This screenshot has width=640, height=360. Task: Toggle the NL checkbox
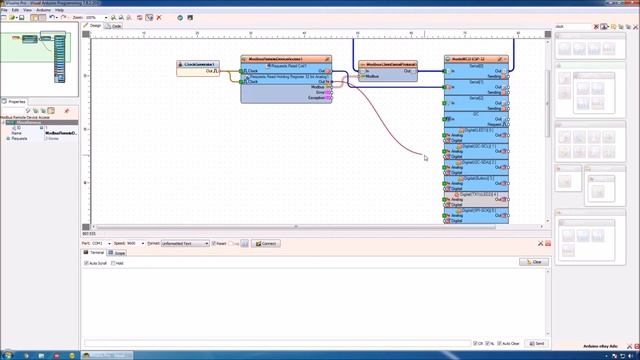coord(487,344)
